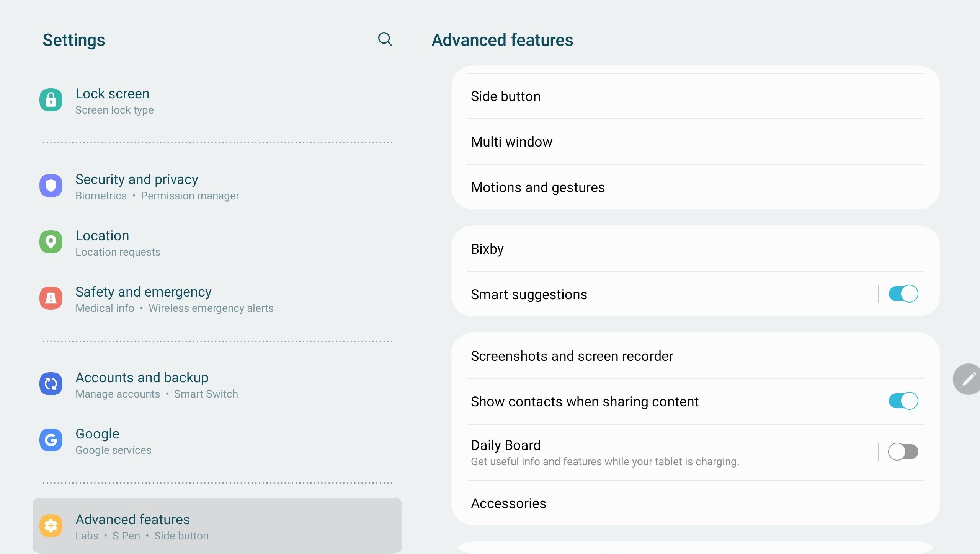The width and height of the screenshot is (980, 554).
Task: Tap the Security and privacy shield icon
Action: pyautogui.click(x=51, y=186)
